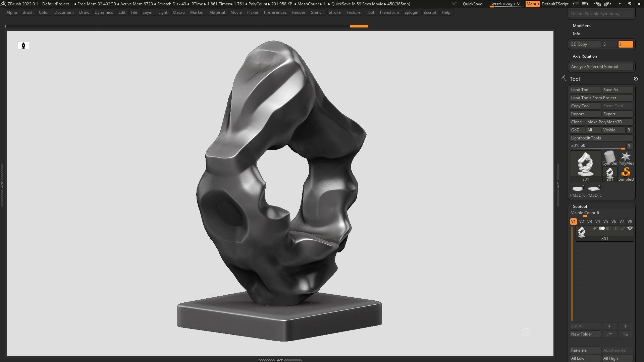The height and width of the screenshot is (362, 644).
Task: Toggle the subtool a01 intersection mode icon
Action: pos(615,229)
